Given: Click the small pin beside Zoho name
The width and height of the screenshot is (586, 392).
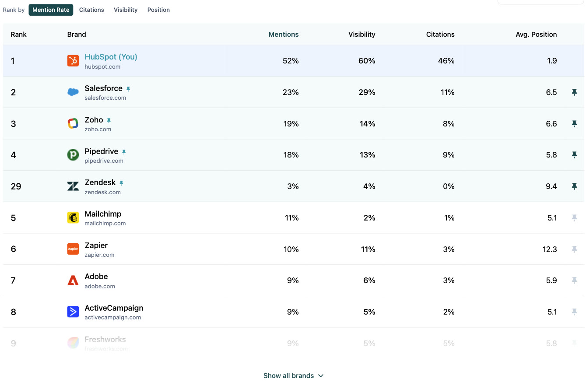Looking at the screenshot, I should pos(109,120).
